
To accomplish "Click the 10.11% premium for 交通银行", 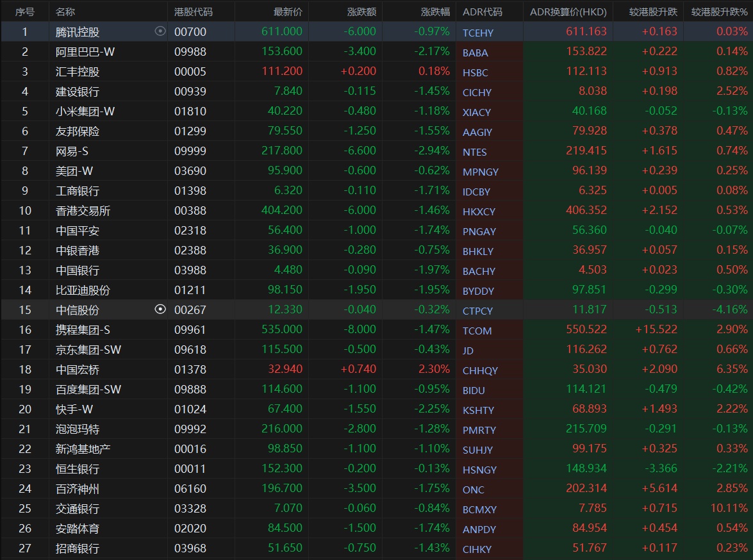I will click(x=729, y=508).
